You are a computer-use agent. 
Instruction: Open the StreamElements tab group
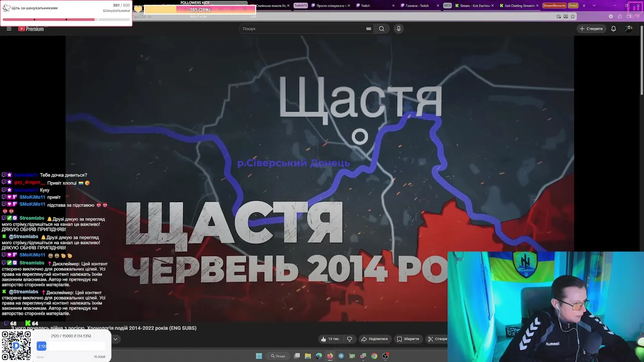(x=554, y=6)
